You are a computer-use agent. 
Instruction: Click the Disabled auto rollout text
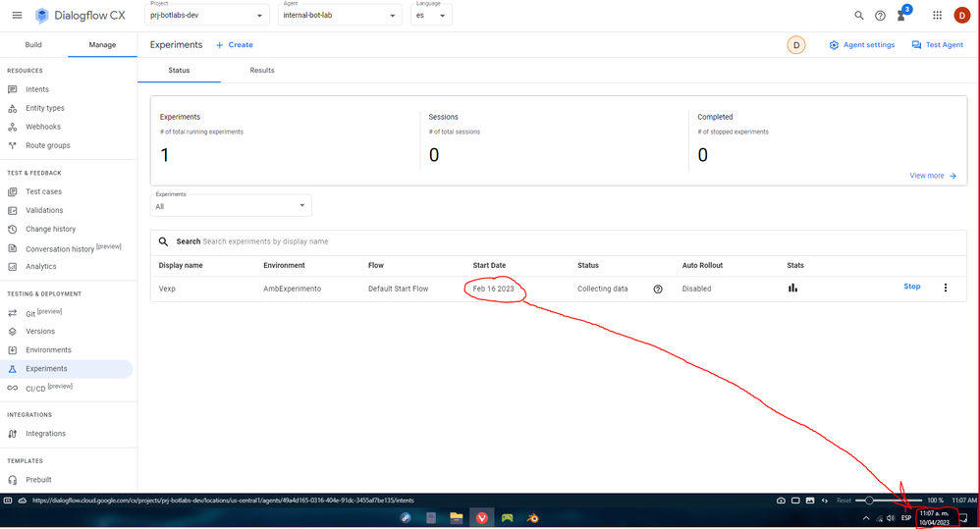pyautogui.click(x=696, y=289)
